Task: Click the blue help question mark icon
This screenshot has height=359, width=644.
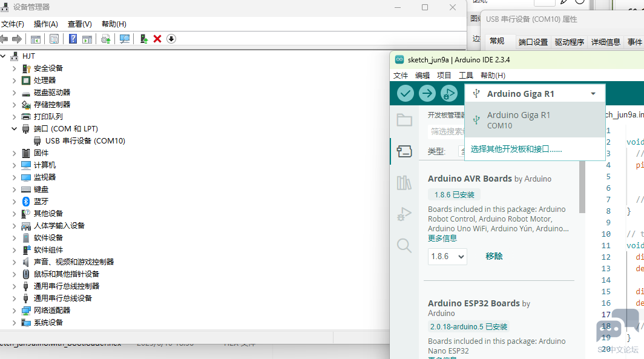Action: pos(73,39)
